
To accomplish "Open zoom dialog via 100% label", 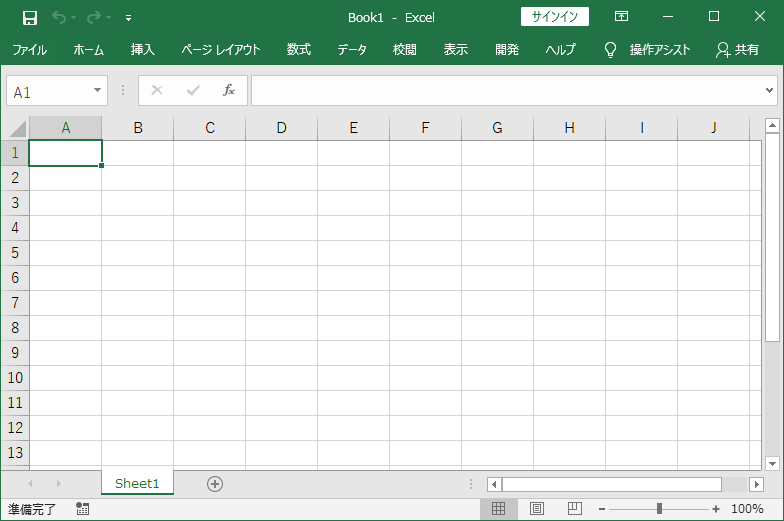I will click(x=747, y=509).
